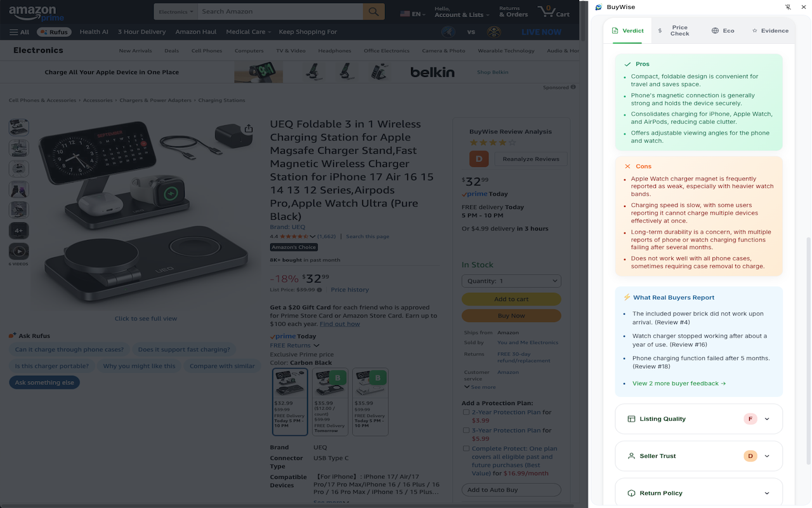Click the star icon on Evidence tab
This screenshot has height=508, width=812.
tap(755, 30)
